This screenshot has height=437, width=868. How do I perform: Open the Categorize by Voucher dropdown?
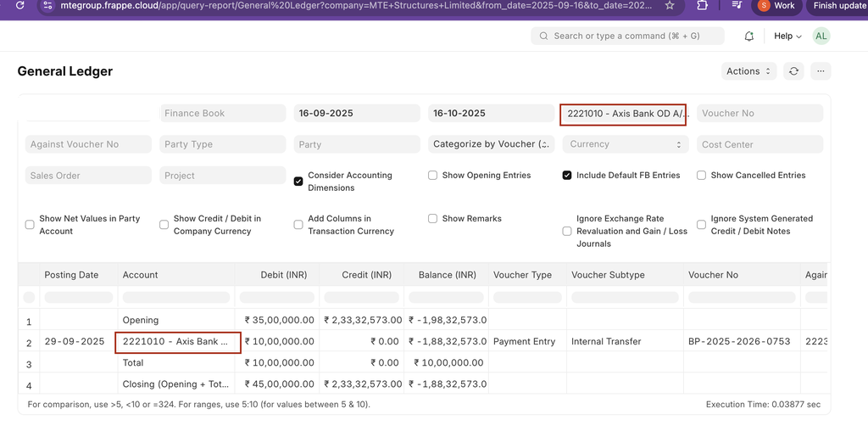coord(492,144)
